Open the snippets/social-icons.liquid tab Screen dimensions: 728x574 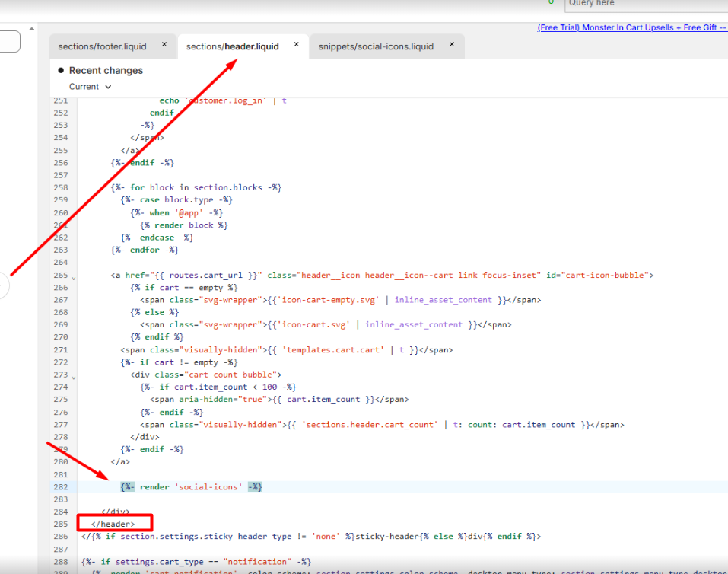tap(376, 46)
